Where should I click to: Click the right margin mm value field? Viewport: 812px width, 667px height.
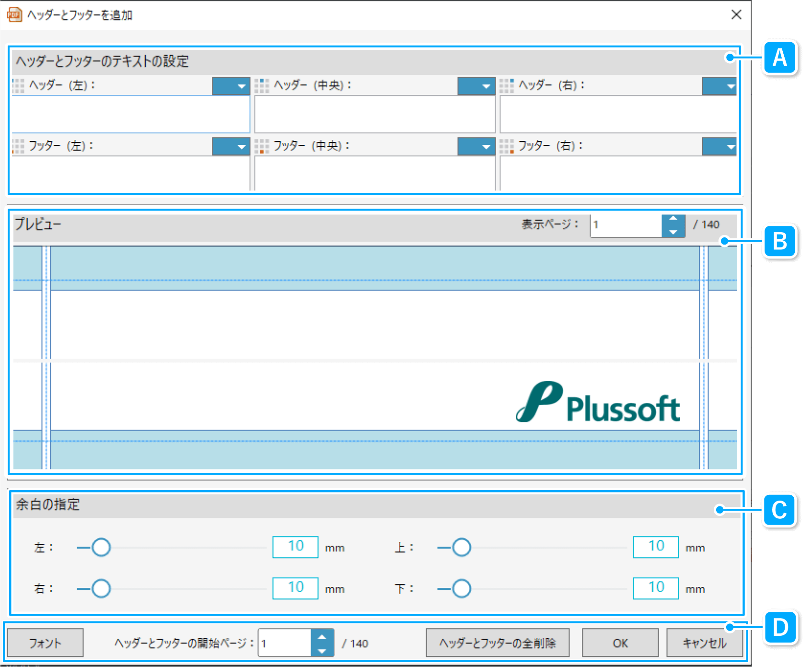click(295, 588)
